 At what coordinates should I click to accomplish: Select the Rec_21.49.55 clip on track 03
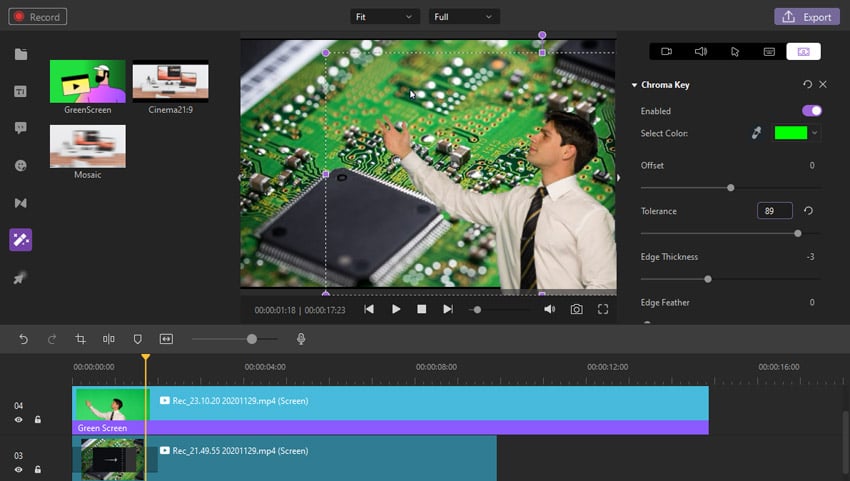point(284,458)
